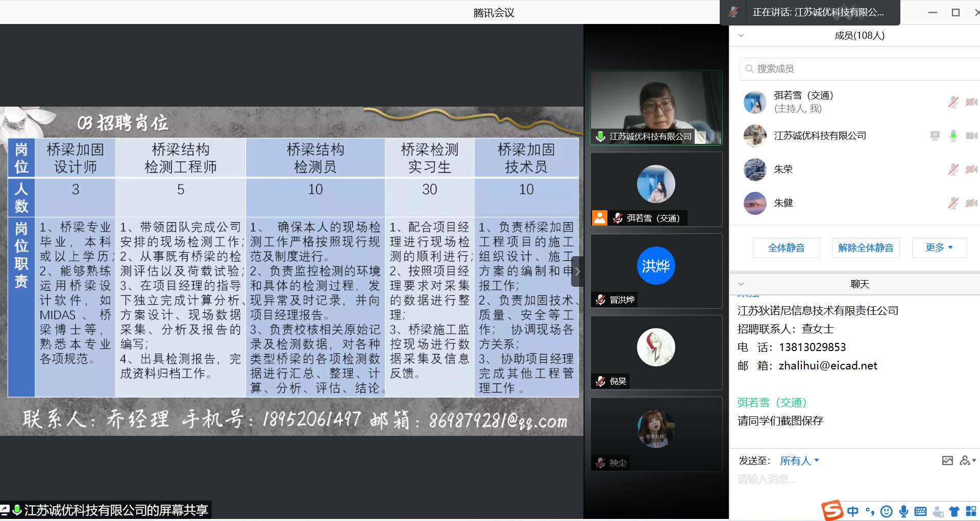Collapse the 成员(108人) panel chevron

click(741, 36)
